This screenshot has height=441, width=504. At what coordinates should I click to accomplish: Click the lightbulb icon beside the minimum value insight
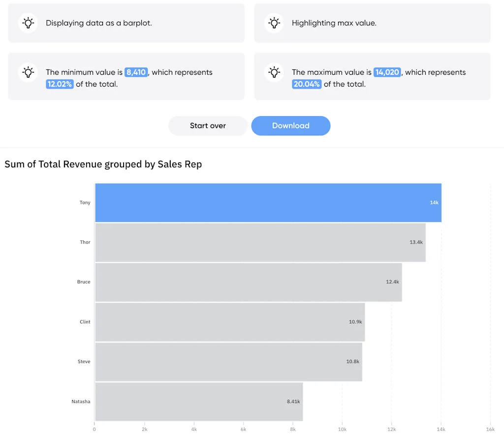tap(28, 72)
